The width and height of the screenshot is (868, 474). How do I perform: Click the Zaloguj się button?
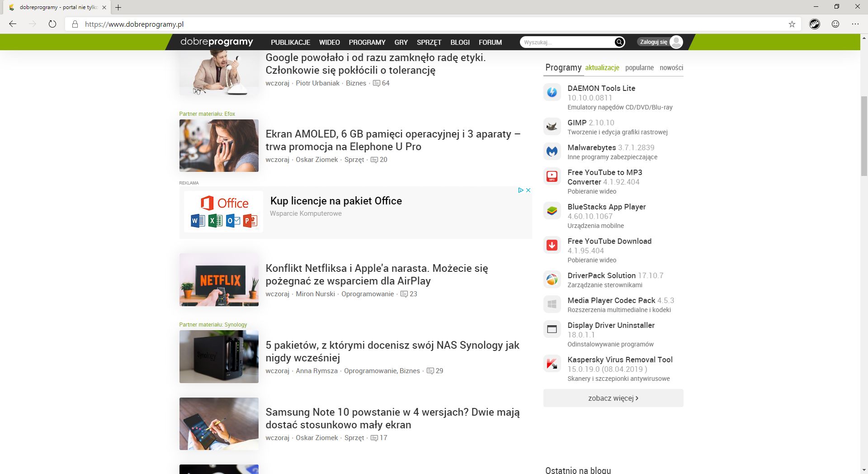(x=654, y=42)
